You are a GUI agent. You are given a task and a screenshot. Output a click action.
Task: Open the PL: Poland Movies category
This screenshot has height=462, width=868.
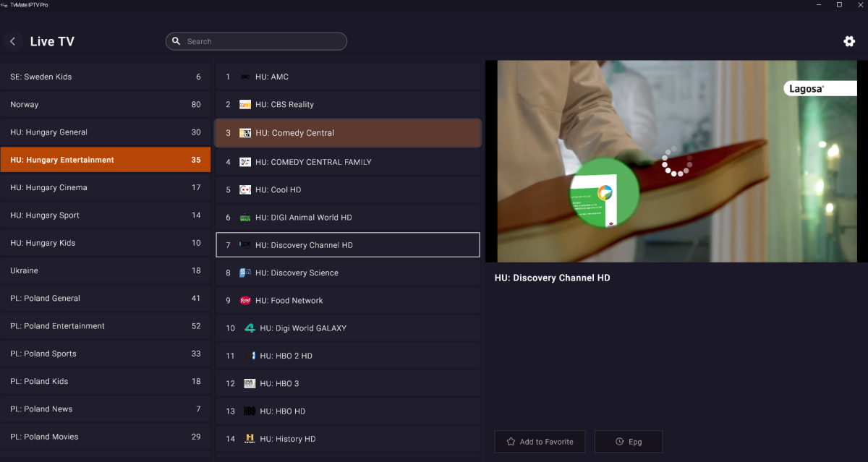[x=105, y=437]
